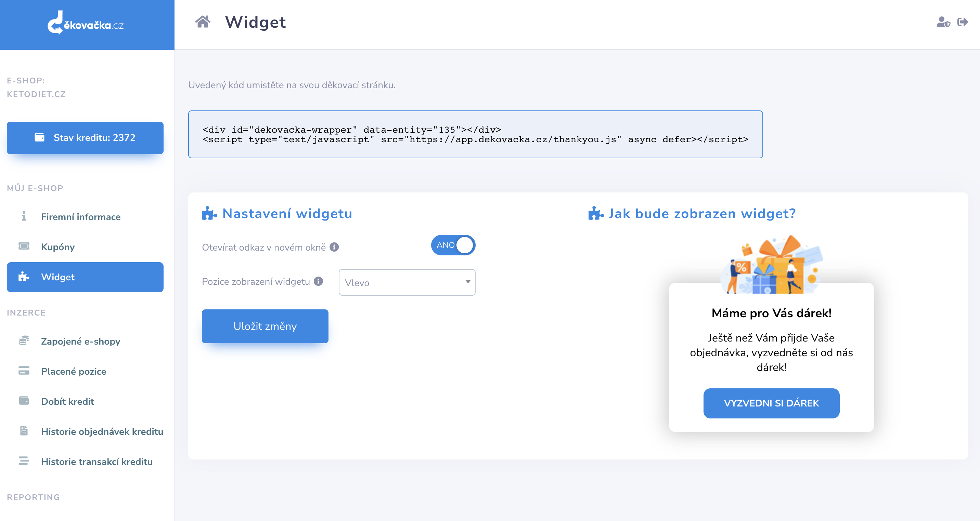Click the Pozice zobrazení widgetu label
980x521 pixels.
[256, 282]
